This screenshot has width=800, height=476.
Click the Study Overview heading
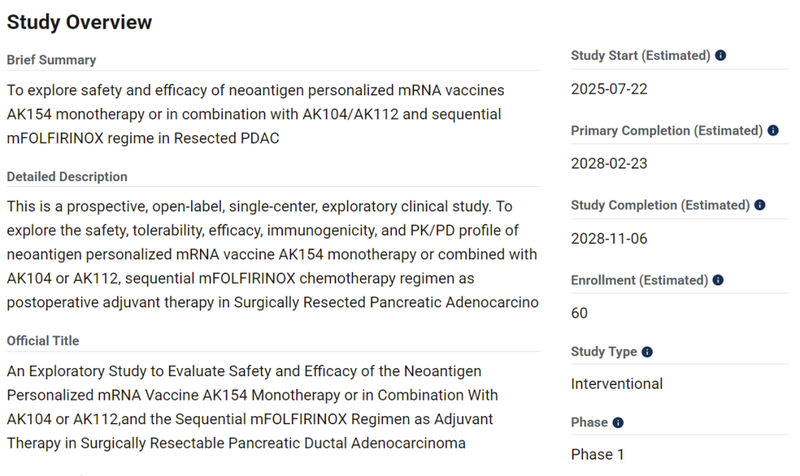[79, 21]
